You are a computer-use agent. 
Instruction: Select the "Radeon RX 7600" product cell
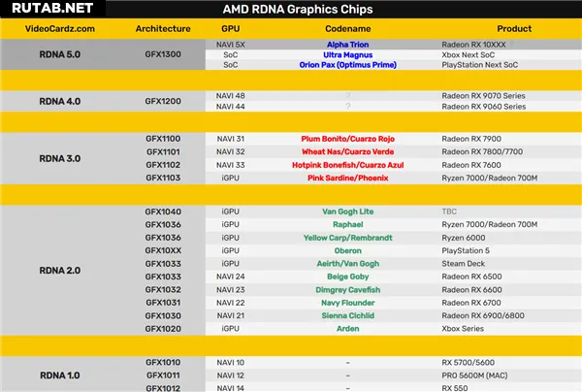[471, 165]
